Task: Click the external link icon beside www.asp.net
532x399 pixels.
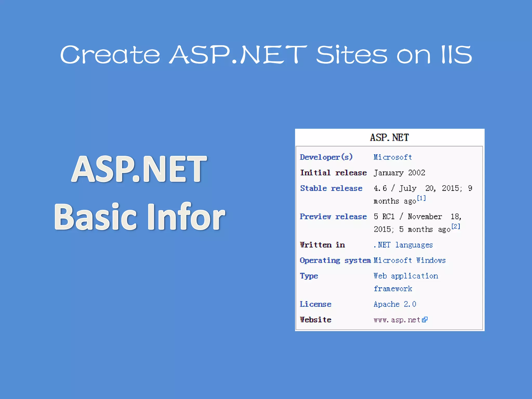Action: pos(425,320)
